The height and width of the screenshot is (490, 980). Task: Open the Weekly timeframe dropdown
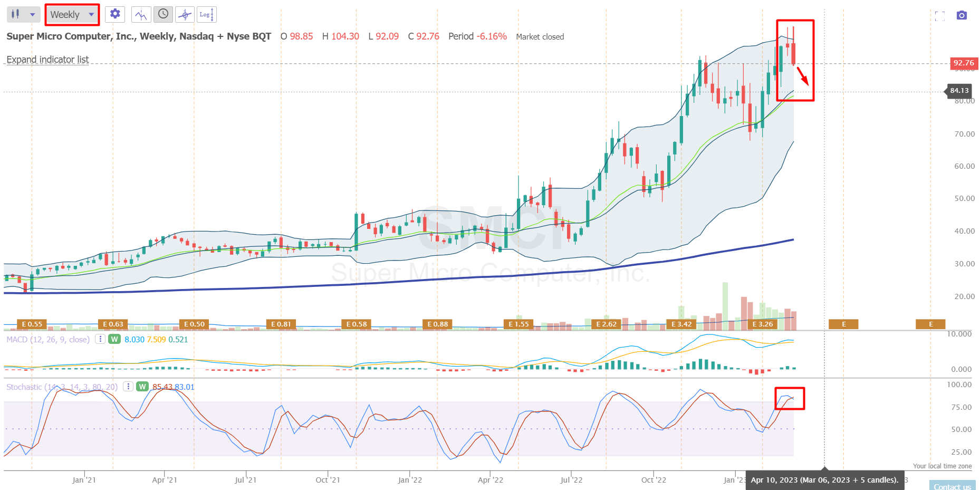coord(71,14)
